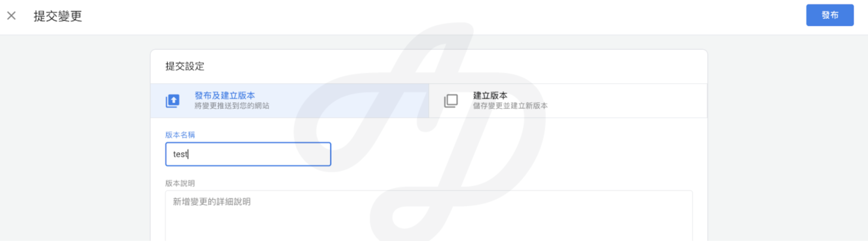Focus the 版本名稱 field containing test

pos(248,154)
